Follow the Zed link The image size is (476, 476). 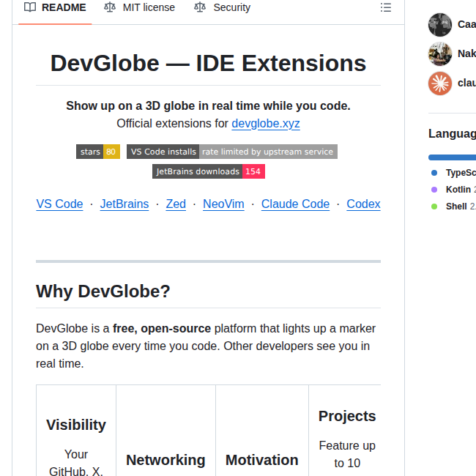(176, 204)
